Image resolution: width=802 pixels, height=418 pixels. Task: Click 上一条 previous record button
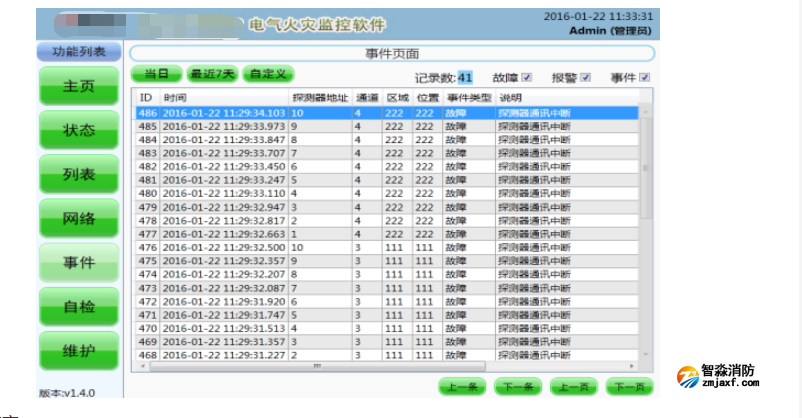[462, 387]
